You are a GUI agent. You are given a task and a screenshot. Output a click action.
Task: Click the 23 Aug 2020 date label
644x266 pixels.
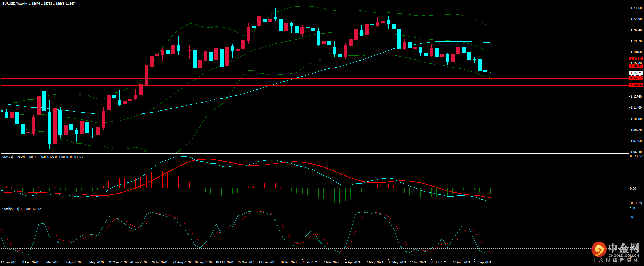[182, 262]
